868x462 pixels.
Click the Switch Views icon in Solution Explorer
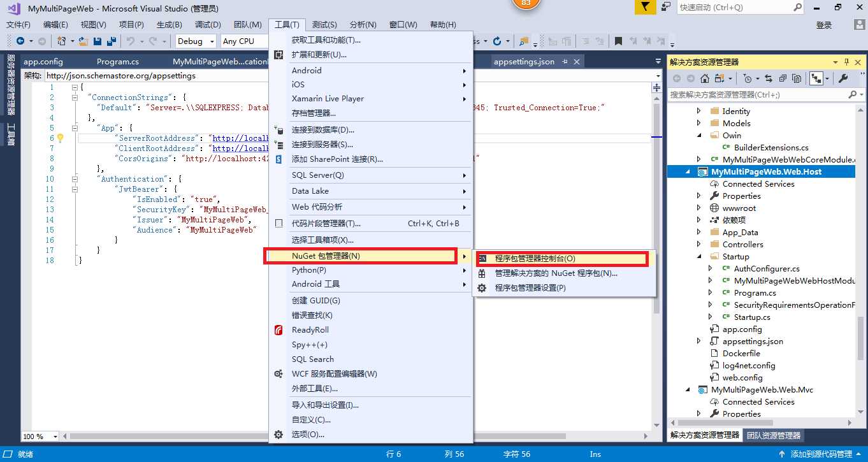click(720, 78)
